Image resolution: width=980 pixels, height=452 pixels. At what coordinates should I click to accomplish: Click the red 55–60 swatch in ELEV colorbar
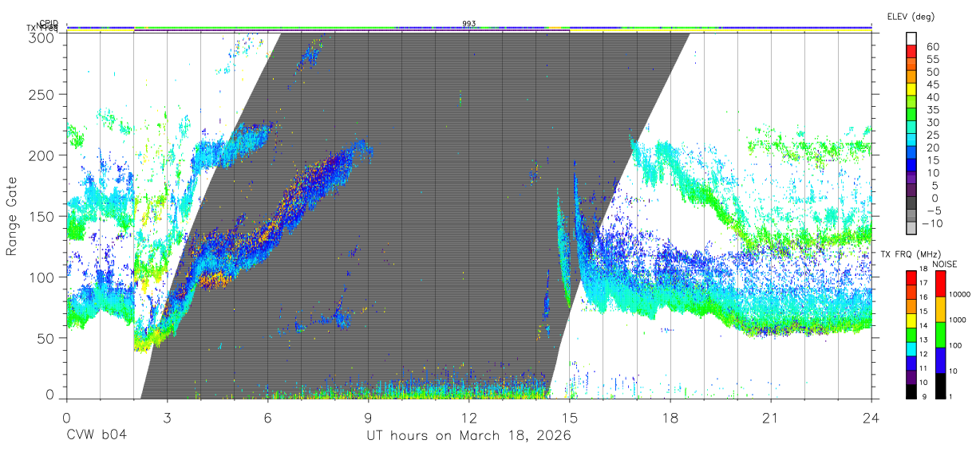(912, 51)
